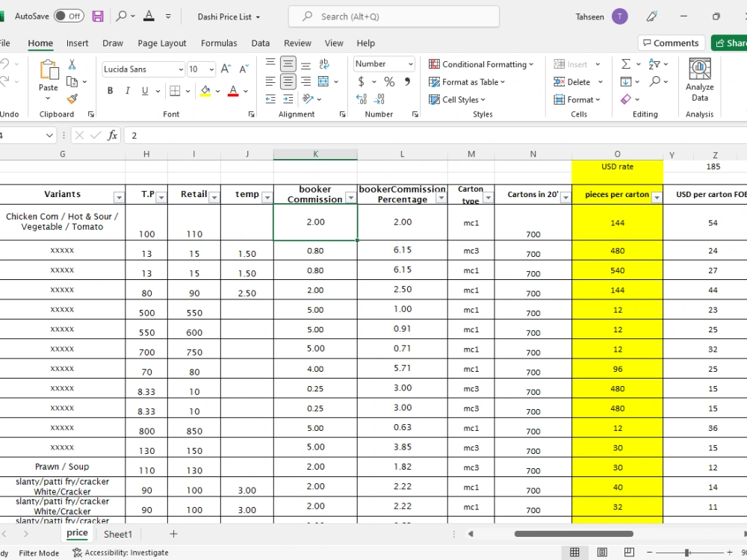Image resolution: width=747 pixels, height=560 pixels.
Task: Switch to Page Break Preview view
Action: 629,552
